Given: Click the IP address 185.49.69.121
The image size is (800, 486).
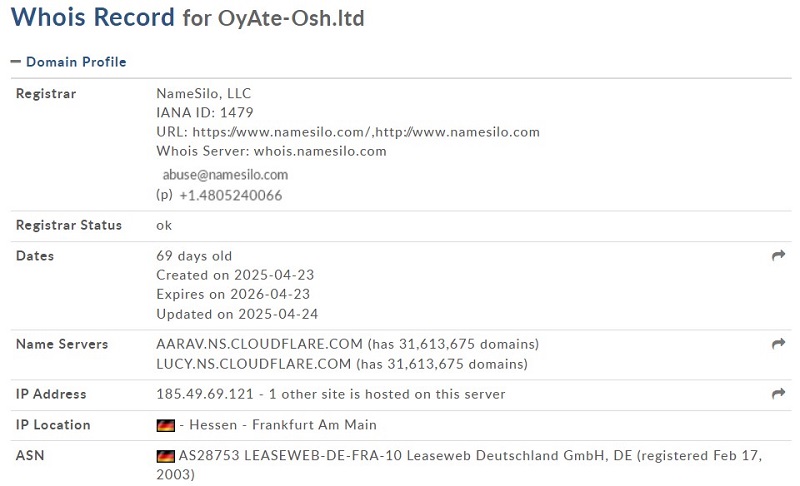Looking at the screenshot, I should [205, 394].
